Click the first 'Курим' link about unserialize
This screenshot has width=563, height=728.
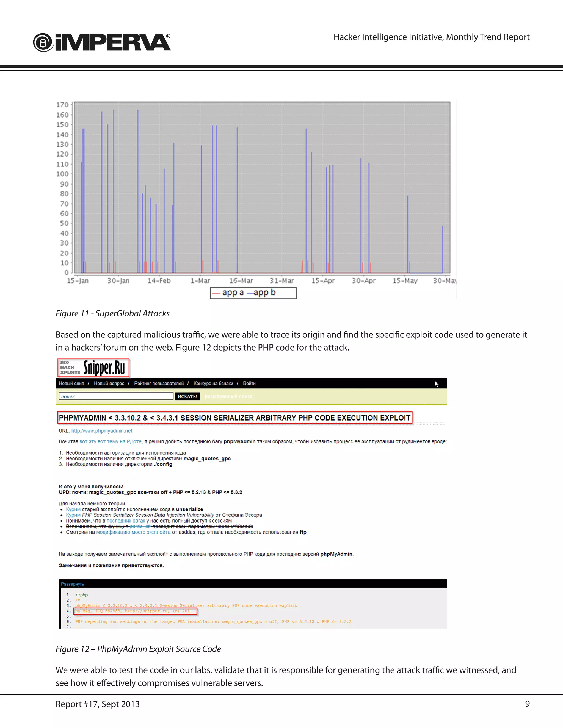click(73, 509)
